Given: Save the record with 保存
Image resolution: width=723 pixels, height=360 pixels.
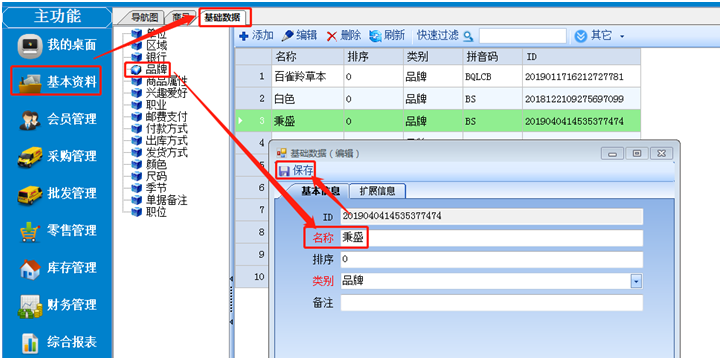Looking at the screenshot, I should (297, 171).
